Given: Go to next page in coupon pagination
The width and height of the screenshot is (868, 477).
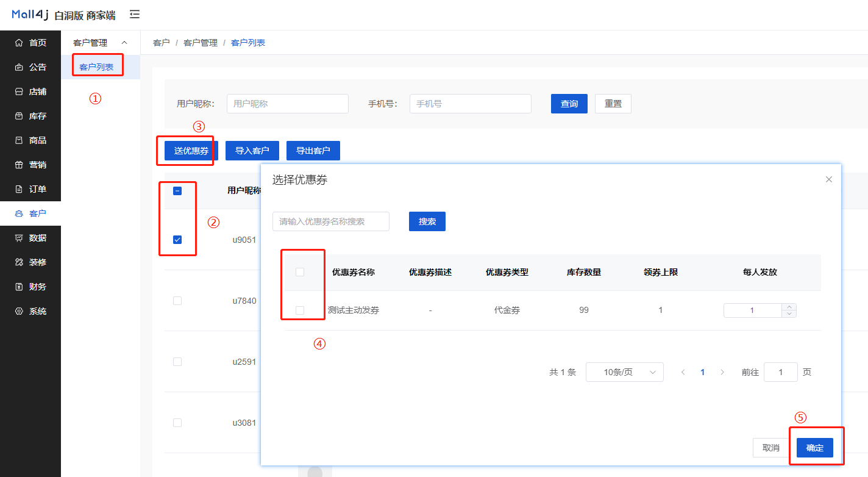Looking at the screenshot, I should [722, 372].
